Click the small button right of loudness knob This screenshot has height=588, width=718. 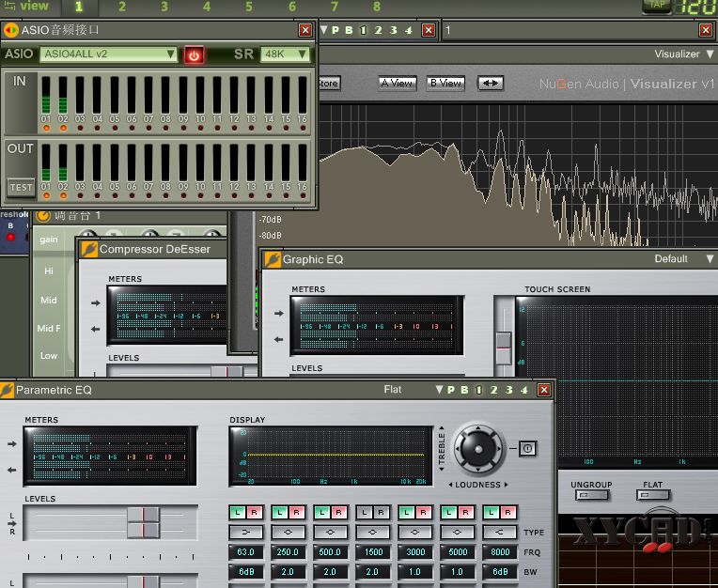click(x=527, y=448)
